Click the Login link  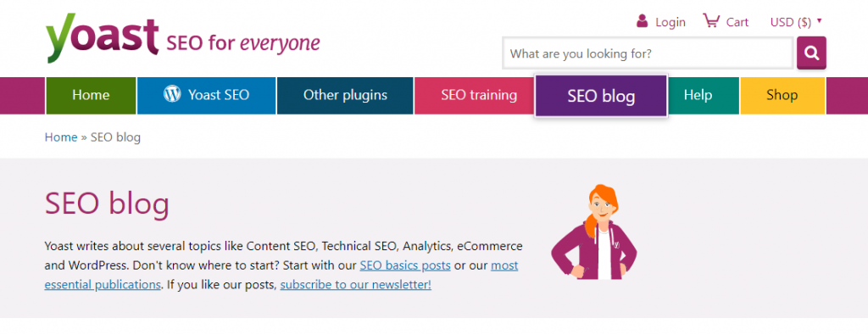click(x=670, y=22)
